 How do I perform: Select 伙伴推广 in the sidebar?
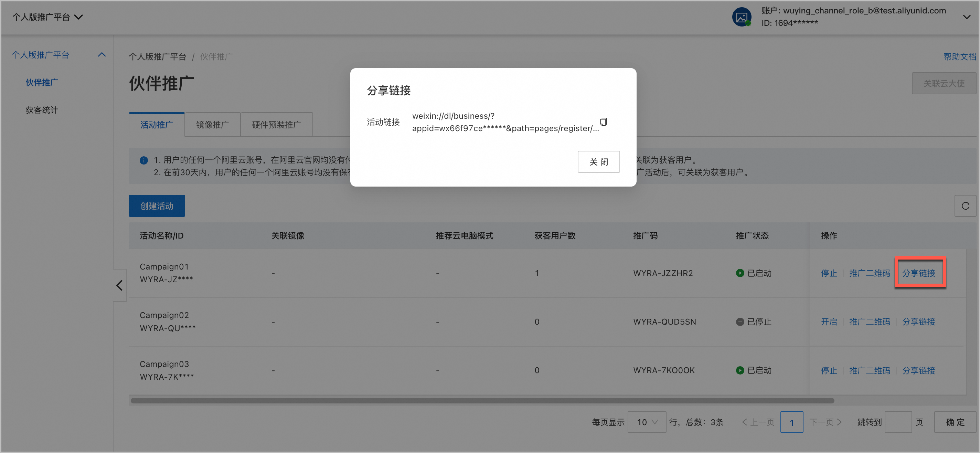coord(42,82)
